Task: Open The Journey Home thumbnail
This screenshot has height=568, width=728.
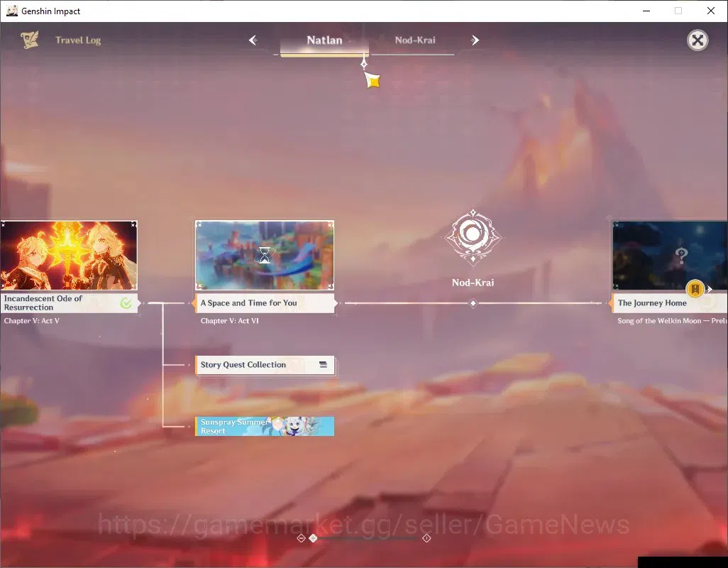Action: (x=670, y=256)
